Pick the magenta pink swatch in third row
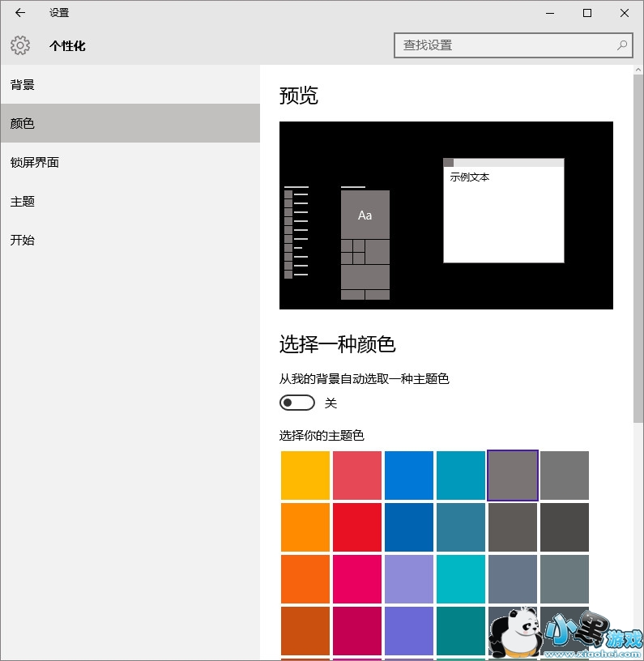 (x=357, y=579)
